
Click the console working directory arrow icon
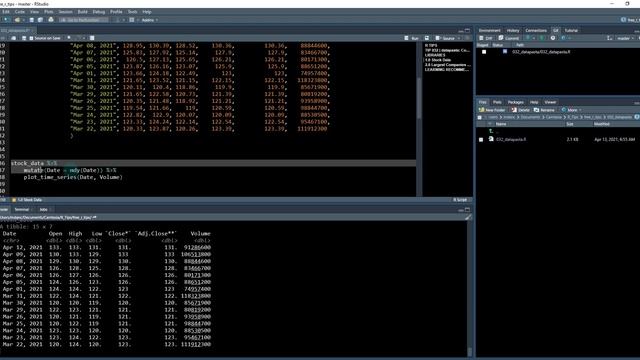(95, 217)
